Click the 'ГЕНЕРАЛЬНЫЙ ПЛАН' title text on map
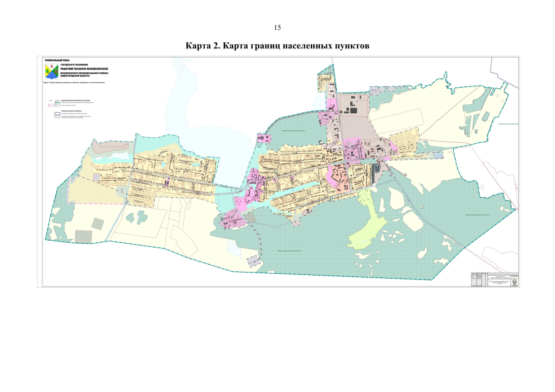 tap(56, 59)
